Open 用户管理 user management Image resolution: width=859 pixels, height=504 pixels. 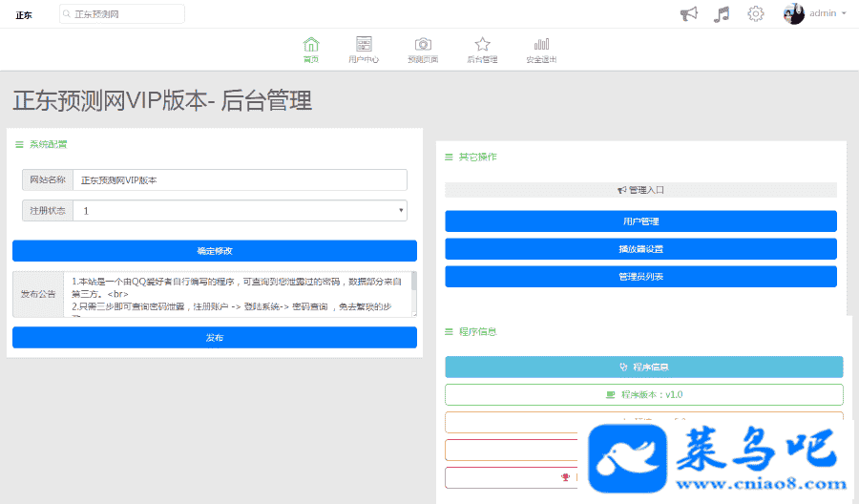640,221
